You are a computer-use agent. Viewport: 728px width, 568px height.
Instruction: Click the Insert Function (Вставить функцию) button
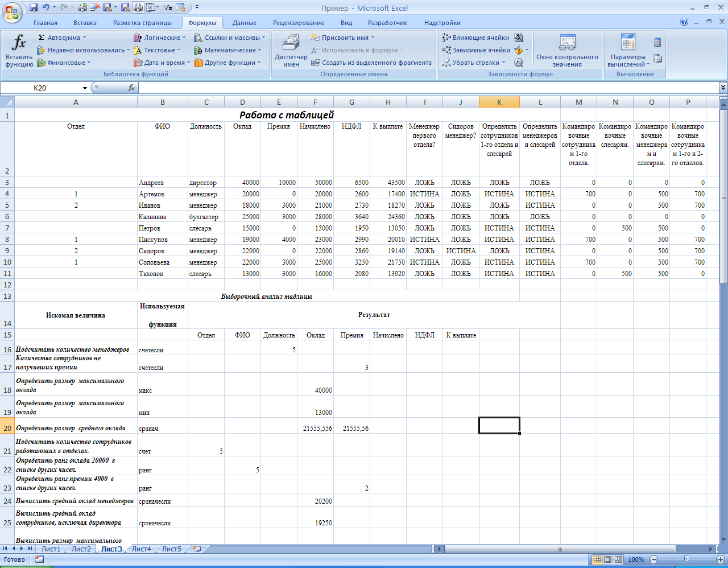(x=19, y=51)
